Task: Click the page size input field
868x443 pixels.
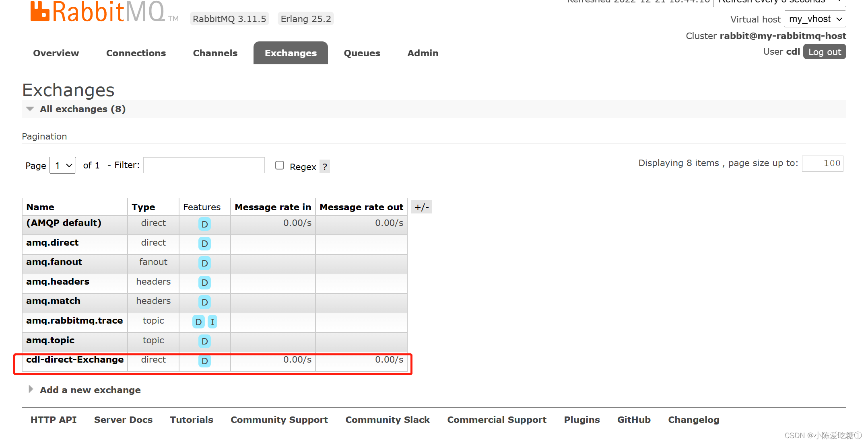Action: (822, 164)
